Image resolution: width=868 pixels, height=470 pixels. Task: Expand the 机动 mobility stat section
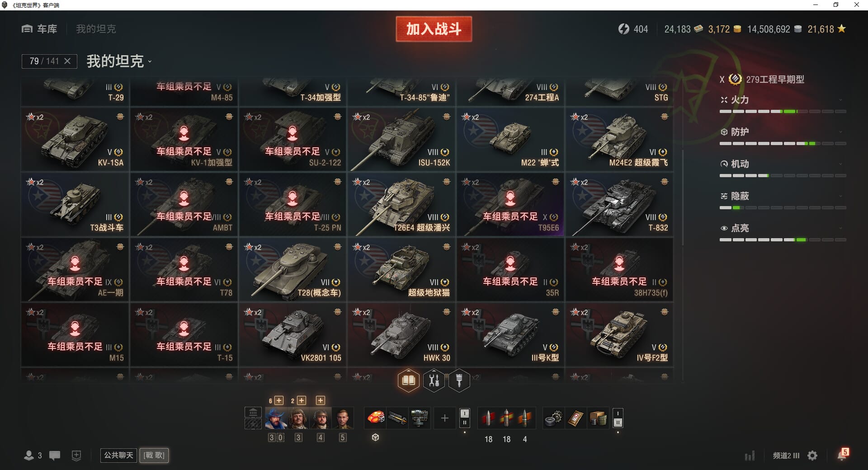pos(783,164)
